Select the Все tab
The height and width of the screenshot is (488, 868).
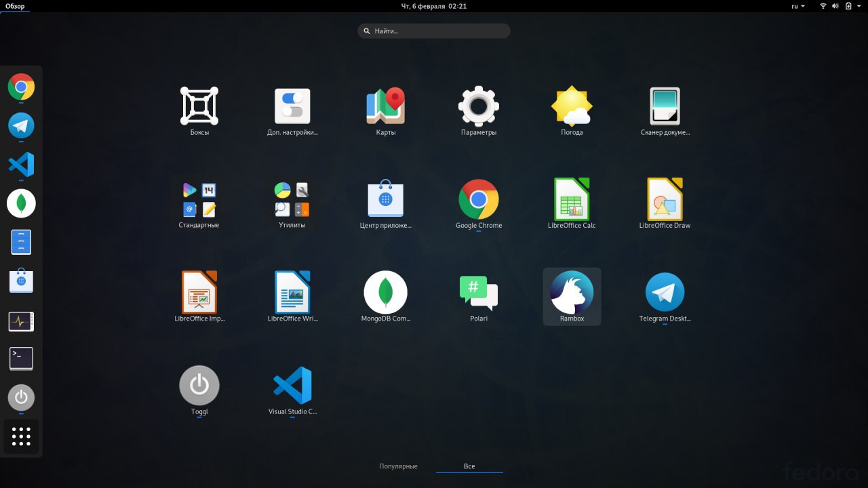tap(469, 466)
